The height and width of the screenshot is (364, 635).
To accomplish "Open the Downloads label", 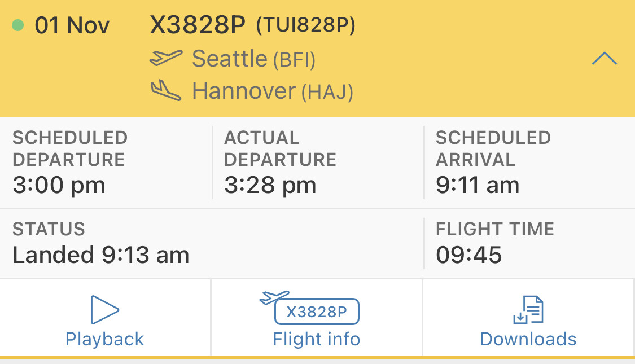I will [x=528, y=339].
